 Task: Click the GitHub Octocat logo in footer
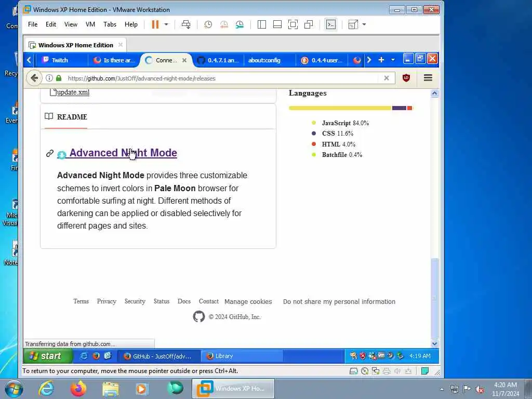[199, 316]
